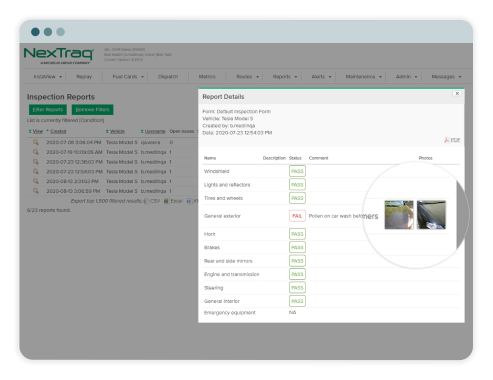The width and height of the screenshot is (493, 380).
Task: Click the View column header link
Action: click(38, 131)
